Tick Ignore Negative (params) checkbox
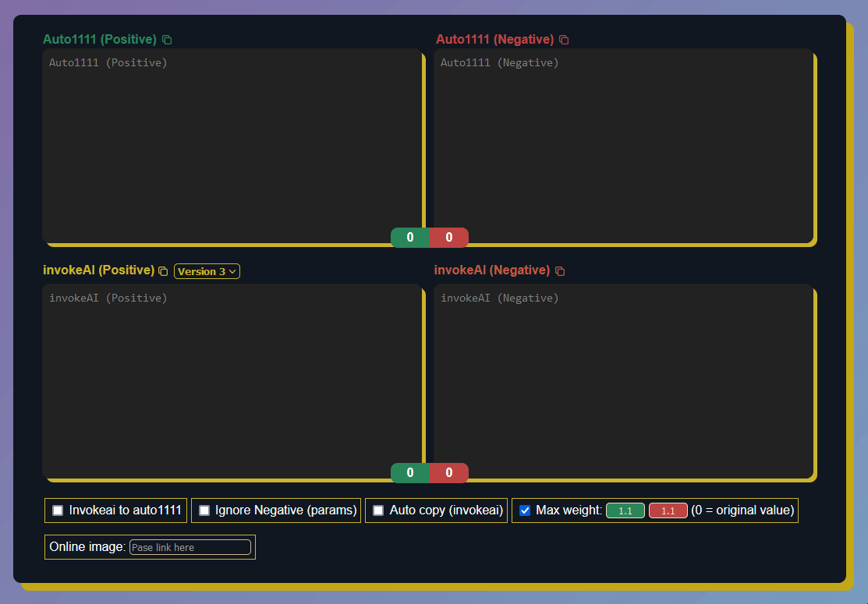The width and height of the screenshot is (868, 604). [x=204, y=510]
